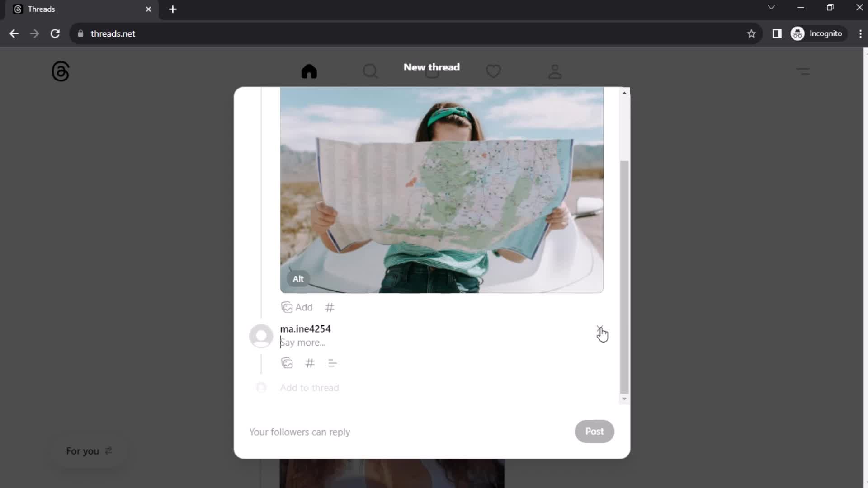Image resolution: width=868 pixels, height=488 pixels.
Task: Click the search icon in top navigation
Action: pos(370,71)
